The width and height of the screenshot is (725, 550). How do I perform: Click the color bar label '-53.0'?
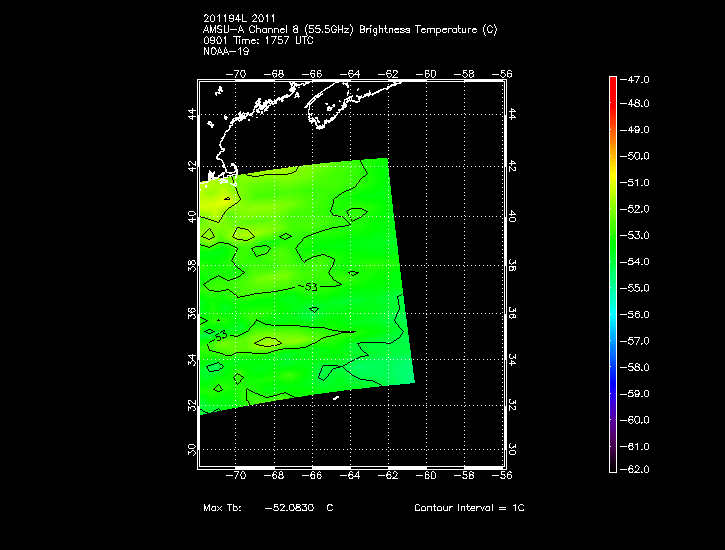point(634,236)
